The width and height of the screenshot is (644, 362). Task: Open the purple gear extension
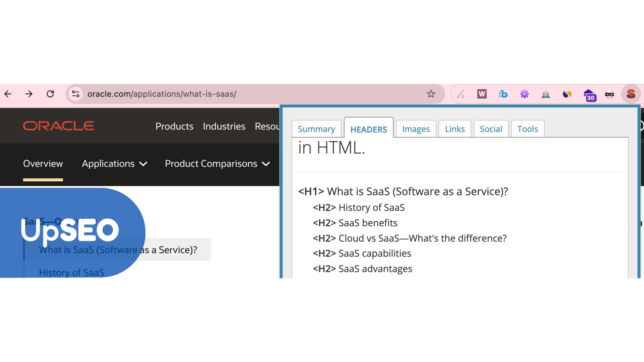click(524, 94)
